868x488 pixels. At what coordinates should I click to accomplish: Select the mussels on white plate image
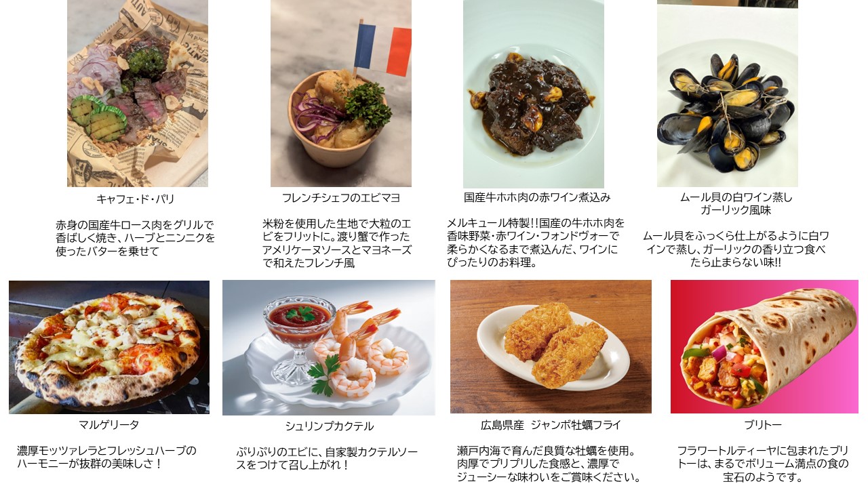click(728, 94)
